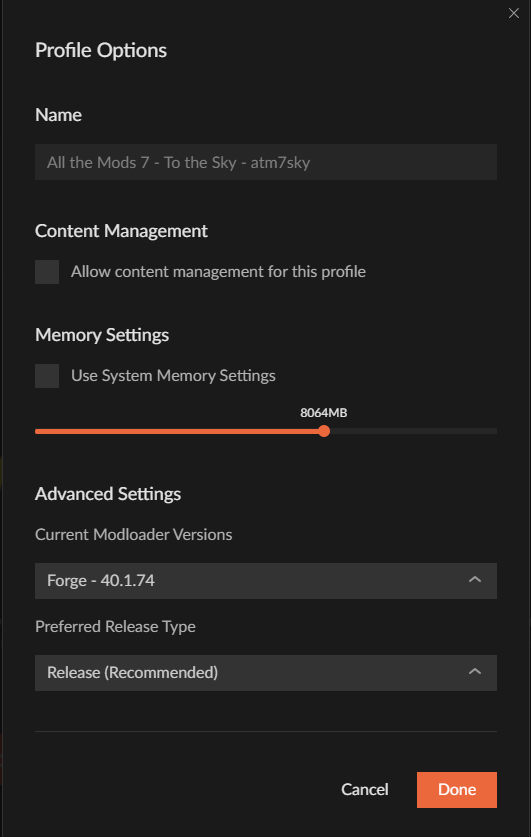This screenshot has height=837, width=531.
Task: Click the profile Name input field
Action: pyautogui.click(x=266, y=162)
